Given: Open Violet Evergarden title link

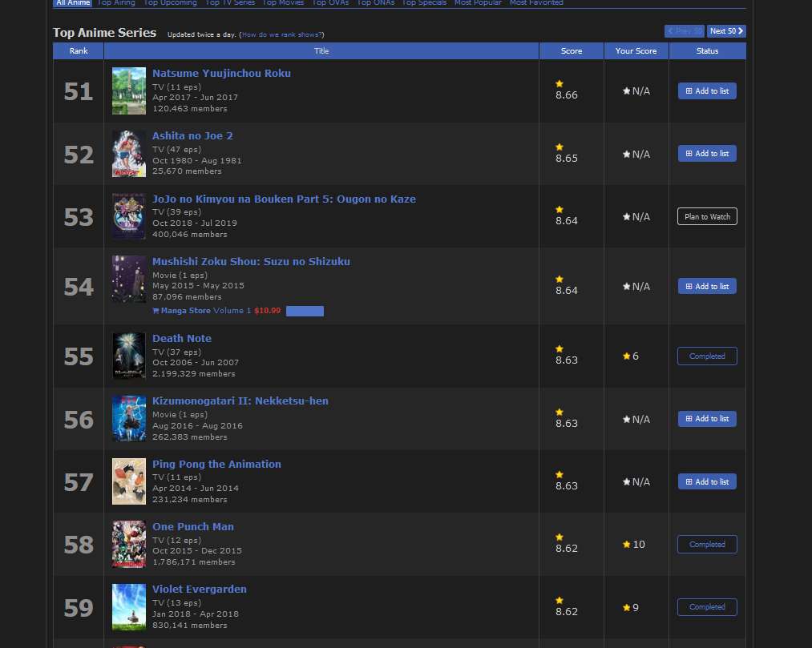Looking at the screenshot, I should point(200,590).
